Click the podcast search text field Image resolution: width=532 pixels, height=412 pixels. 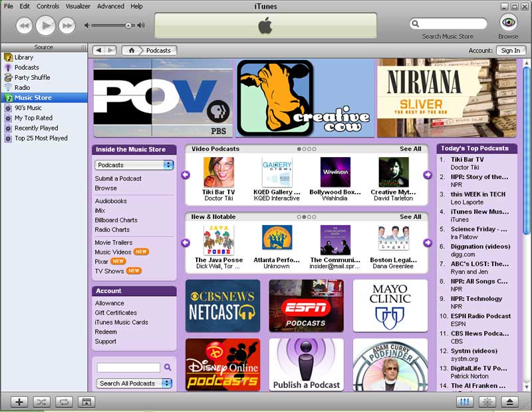[128, 367]
